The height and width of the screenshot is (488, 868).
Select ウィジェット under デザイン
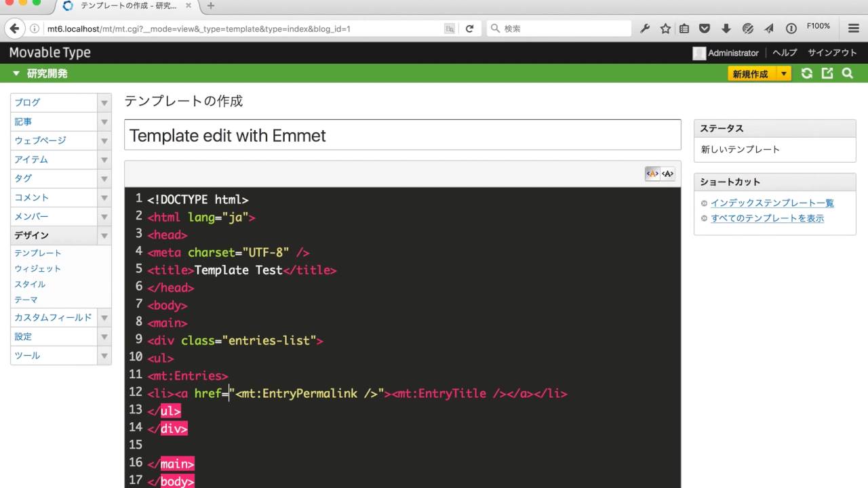click(38, 268)
